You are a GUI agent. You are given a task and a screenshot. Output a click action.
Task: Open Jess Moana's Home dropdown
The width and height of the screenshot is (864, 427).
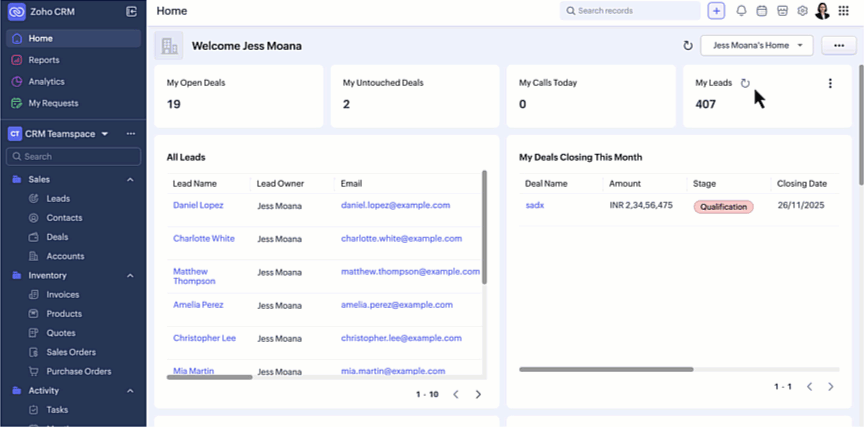(757, 46)
